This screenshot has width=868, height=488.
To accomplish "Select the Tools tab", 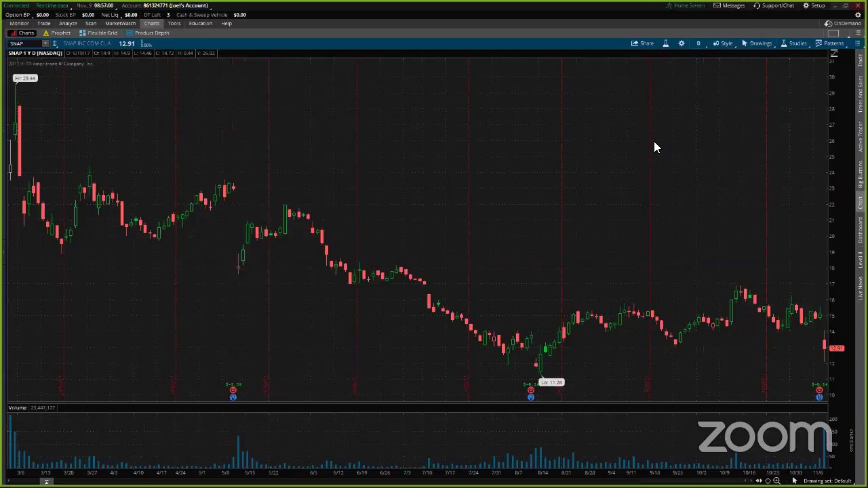I will pyautogui.click(x=174, y=23).
